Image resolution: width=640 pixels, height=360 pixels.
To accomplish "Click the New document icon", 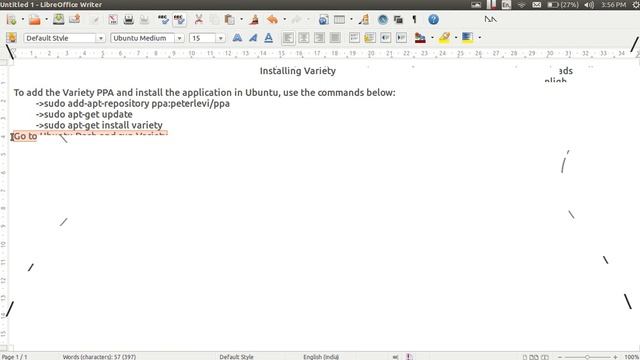I will click(x=11, y=20).
